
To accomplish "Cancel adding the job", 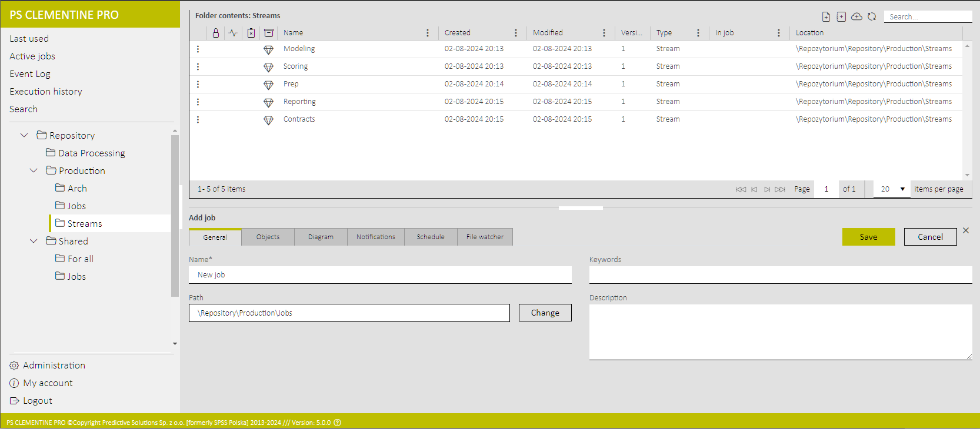I will click(x=931, y=237).
